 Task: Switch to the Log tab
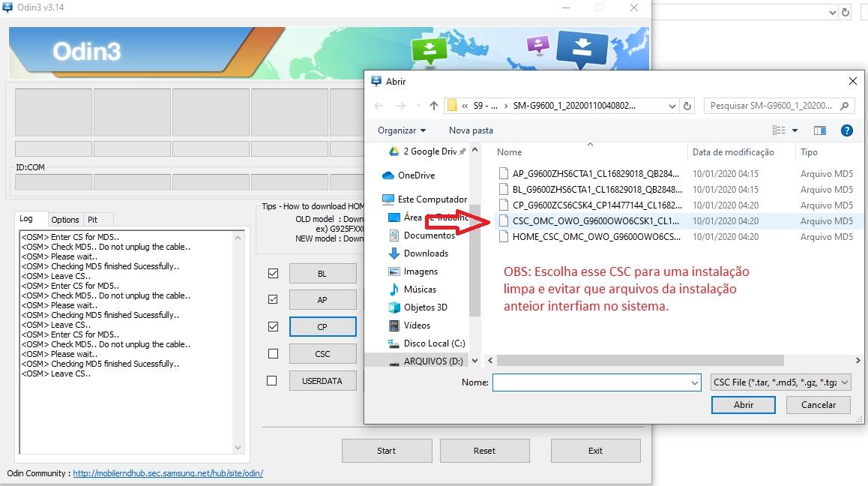pos(26,219)
